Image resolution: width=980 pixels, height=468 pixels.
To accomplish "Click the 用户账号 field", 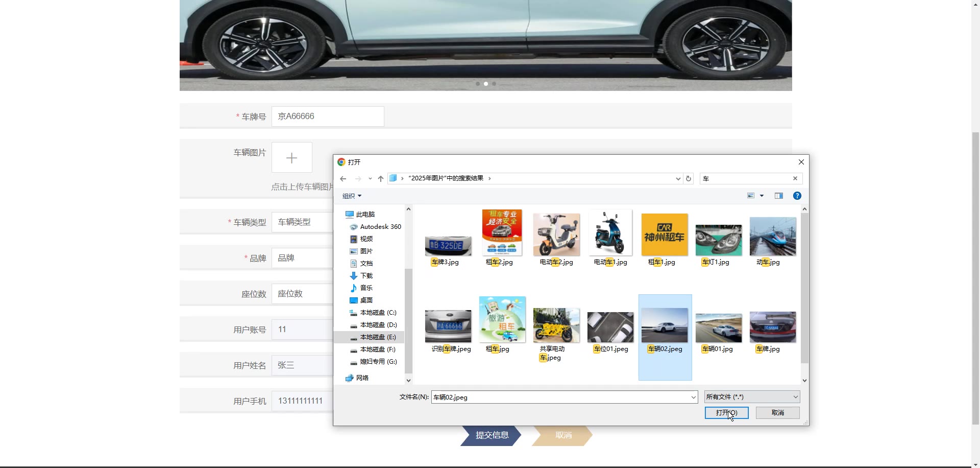I will pos(302,330).
